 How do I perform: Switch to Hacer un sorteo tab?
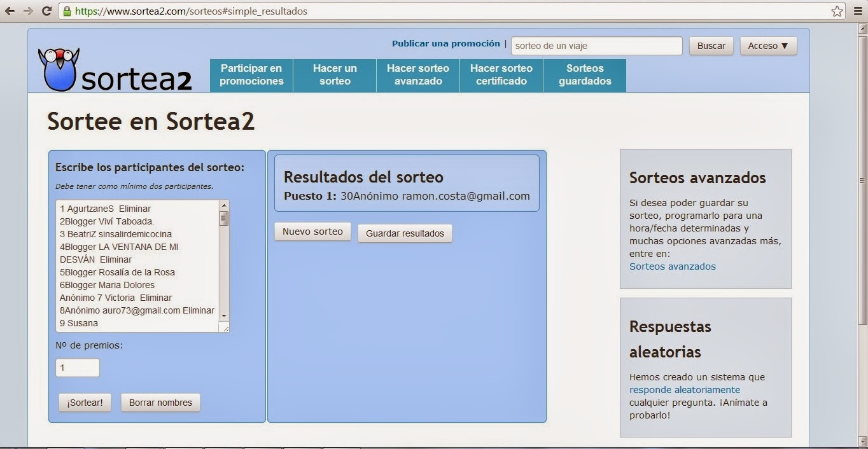[335, 75]
